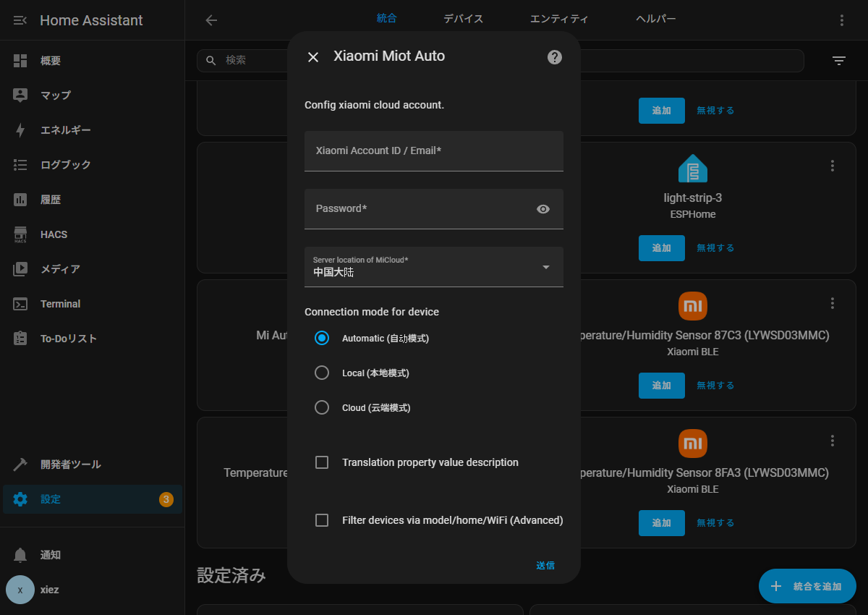The width and height of the screenshot is (868, 615).
Task: Click the light-strip-3 card title
Action: (693, 198)
